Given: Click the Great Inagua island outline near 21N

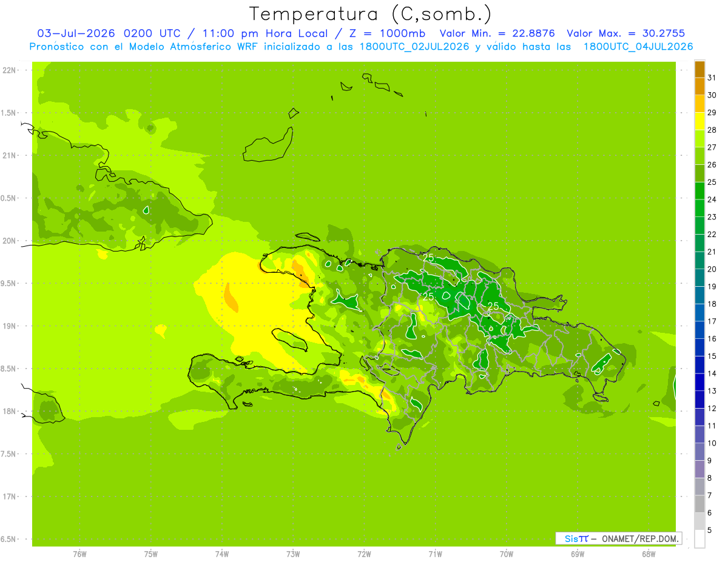Looking at the screenshot, I should (268, 144).
